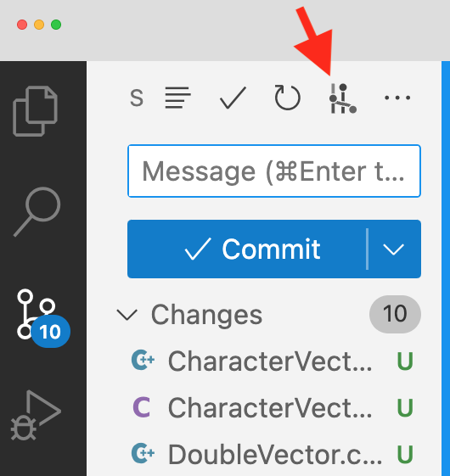The image size is (450, 476).
Task: Refresh the source control changes
Action: click(288, 98)
